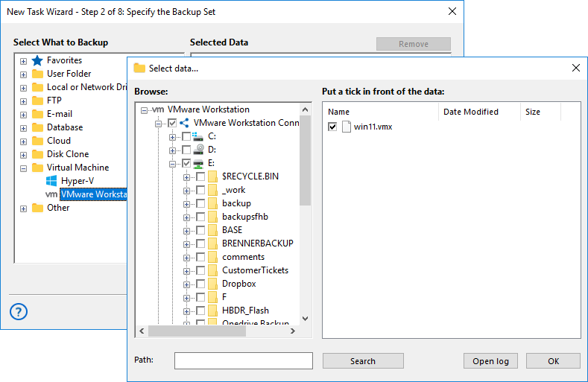The width and height of the screenshot is (588, 382).
Task: Click the Dropbox folder icon
Action: (212, 284)
